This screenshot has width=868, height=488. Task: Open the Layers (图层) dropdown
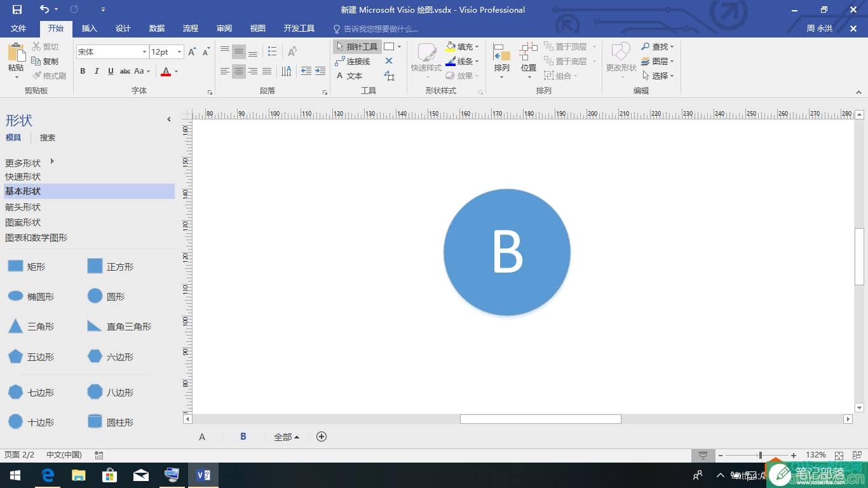(657, 61)
